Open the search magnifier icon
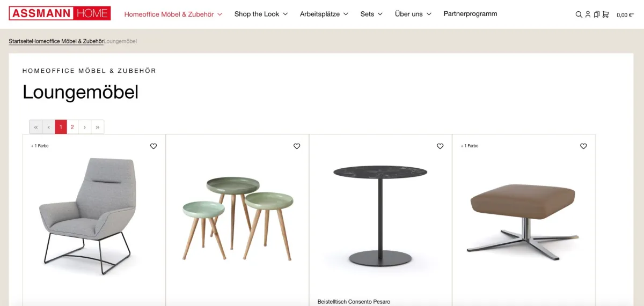 [579, 14]
